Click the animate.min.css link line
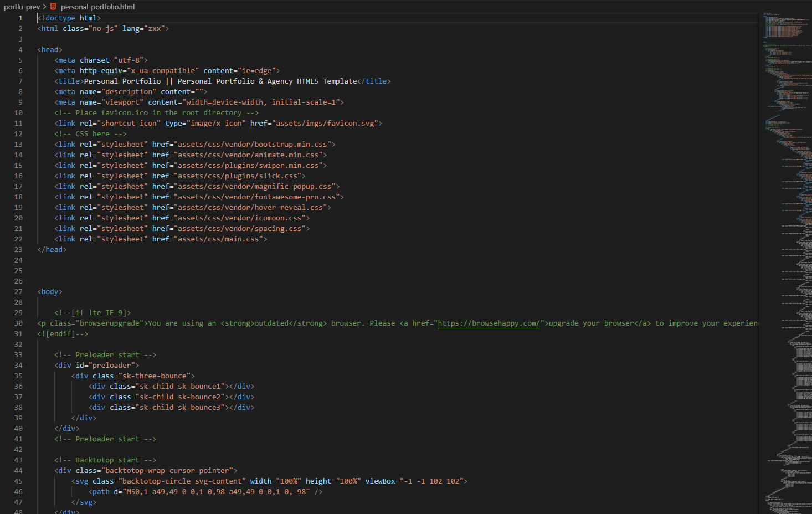This screenshot has height=514, width=812. click(191, 155)
